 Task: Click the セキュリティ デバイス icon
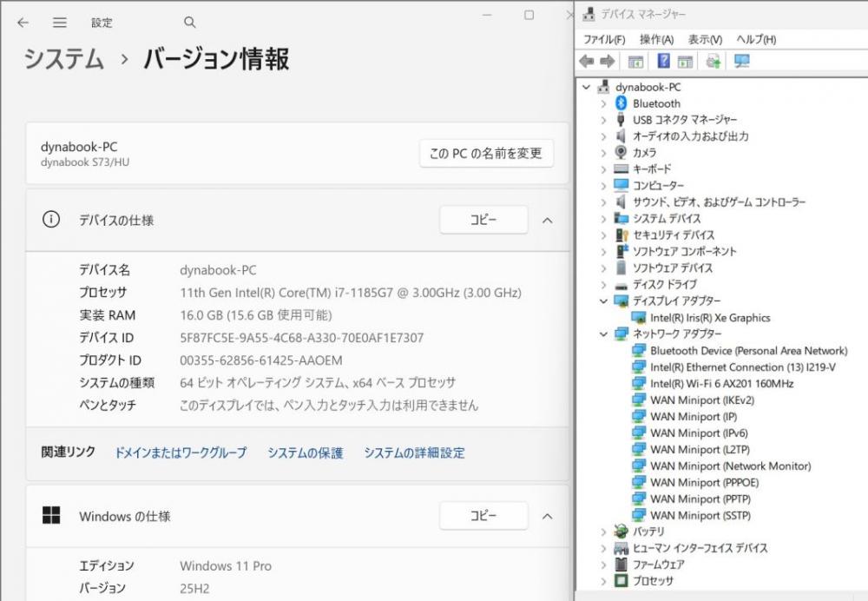(x=622, y=234)
